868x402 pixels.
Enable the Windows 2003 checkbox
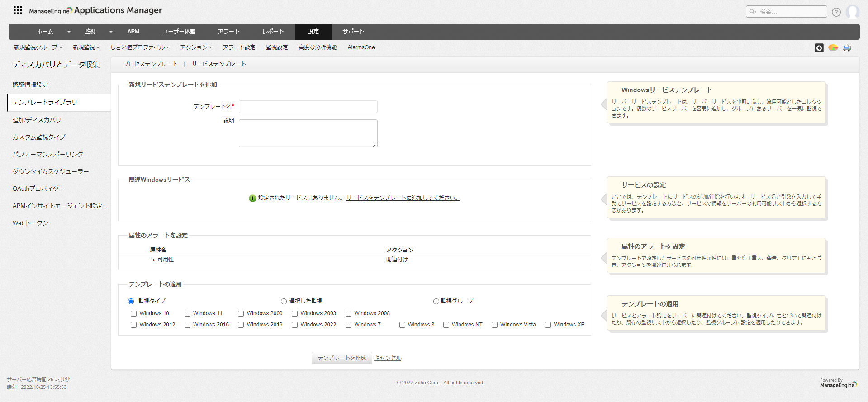tap(294, 313)
